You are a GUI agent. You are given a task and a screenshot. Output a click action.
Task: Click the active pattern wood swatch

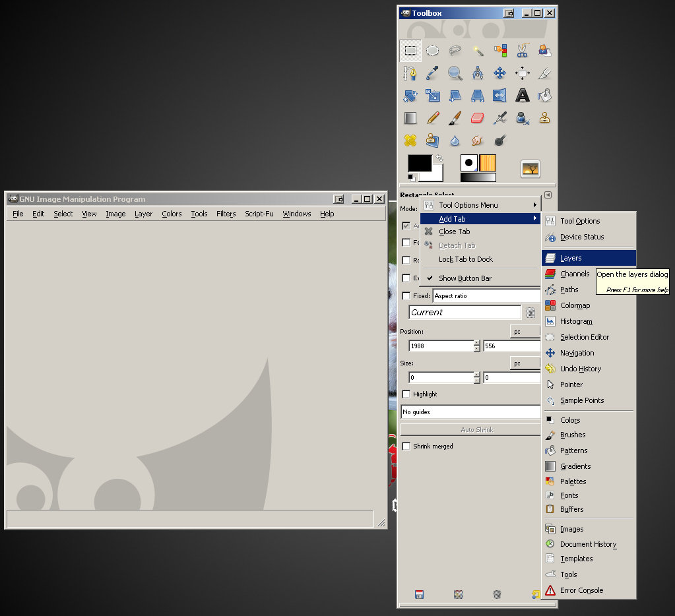(488, 163)
